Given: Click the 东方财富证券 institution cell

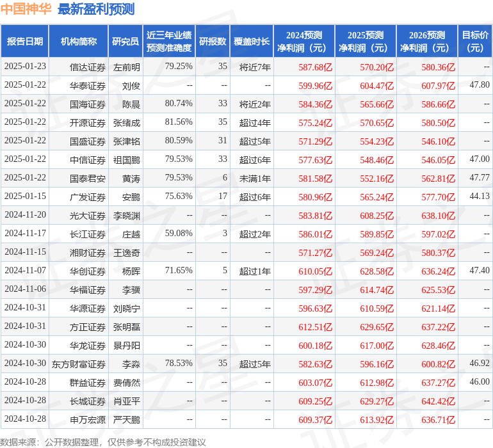Looking at the screenshot, I should 79,364.
